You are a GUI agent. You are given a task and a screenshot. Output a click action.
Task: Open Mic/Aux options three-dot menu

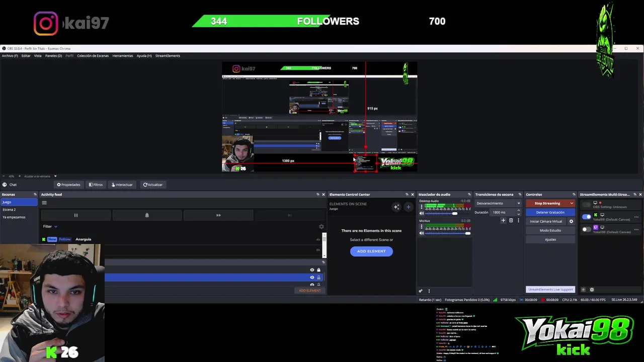[x=422, y=226]
